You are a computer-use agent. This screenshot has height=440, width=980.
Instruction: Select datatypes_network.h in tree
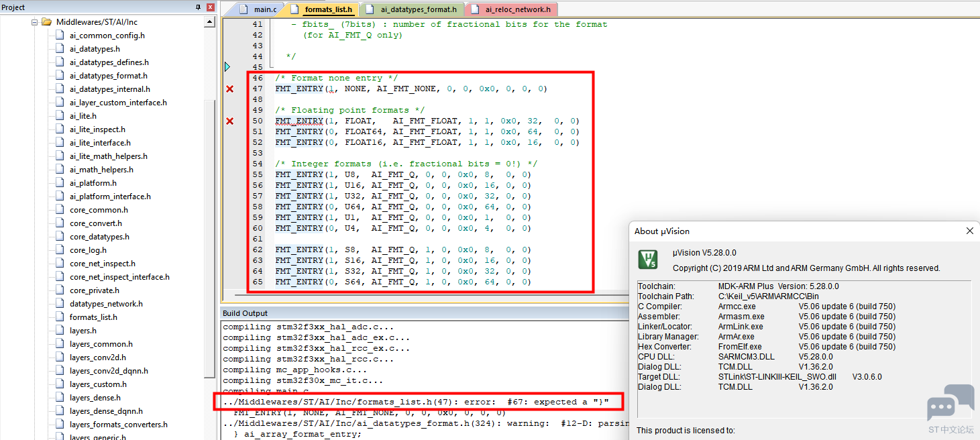coord(106,304)
